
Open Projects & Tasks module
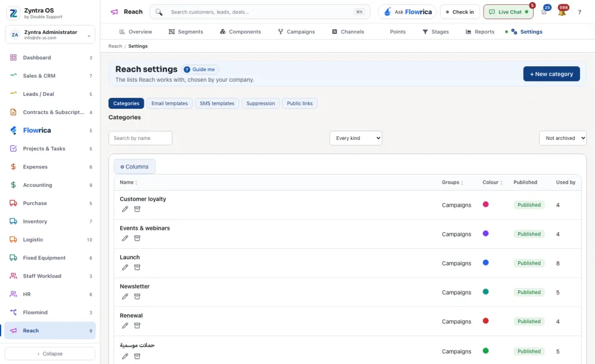50,149
